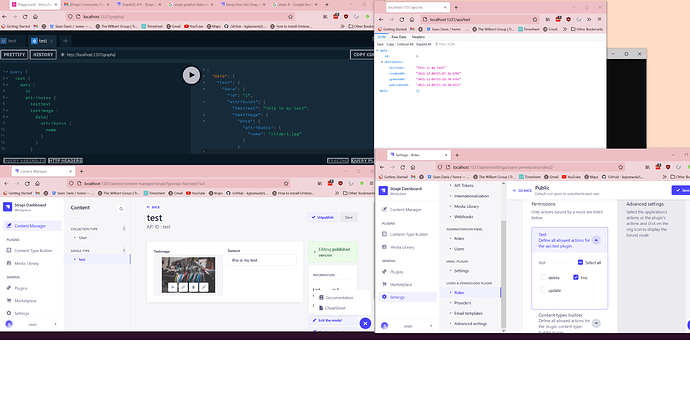690x403 pixels.
Task: Expand the Content types builder permissions section
Action: tap(597, 323)
